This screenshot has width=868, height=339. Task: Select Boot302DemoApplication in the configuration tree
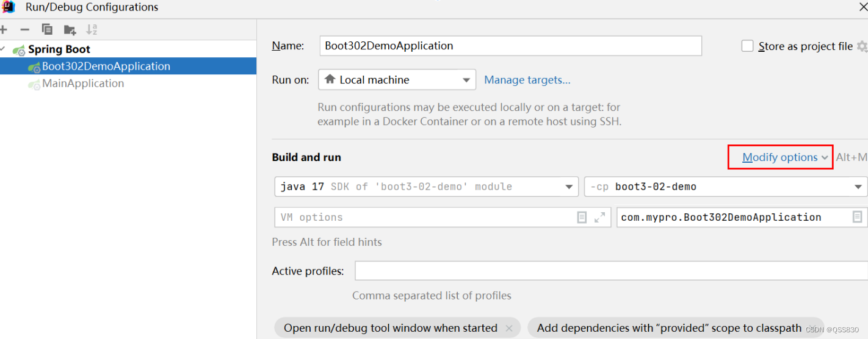[x=106, y=66]
